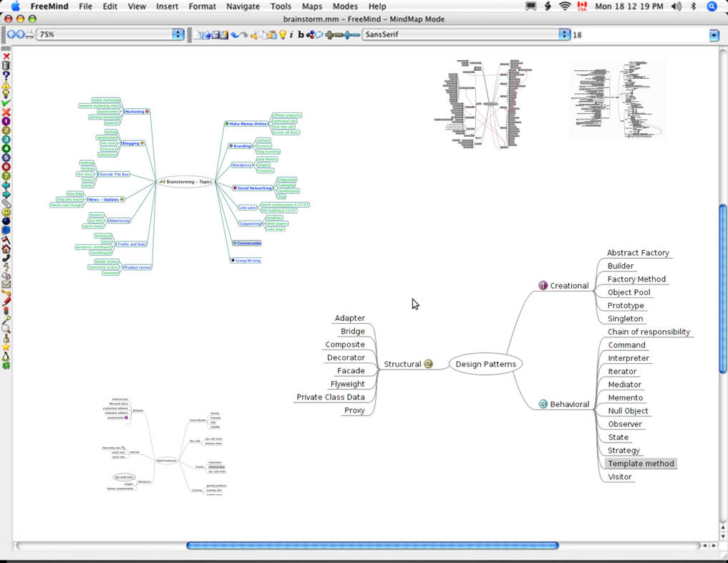
Task: Open the File menu
Action: pos(85,6)
